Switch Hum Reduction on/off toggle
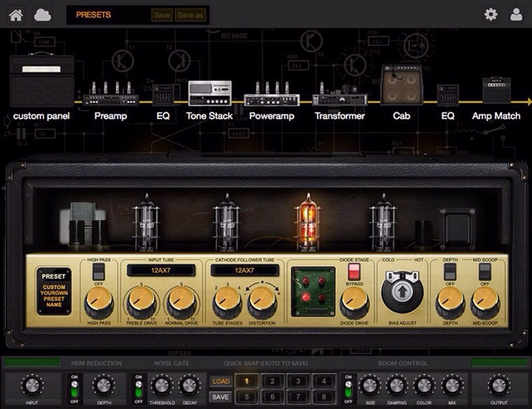 click(74, 389)
